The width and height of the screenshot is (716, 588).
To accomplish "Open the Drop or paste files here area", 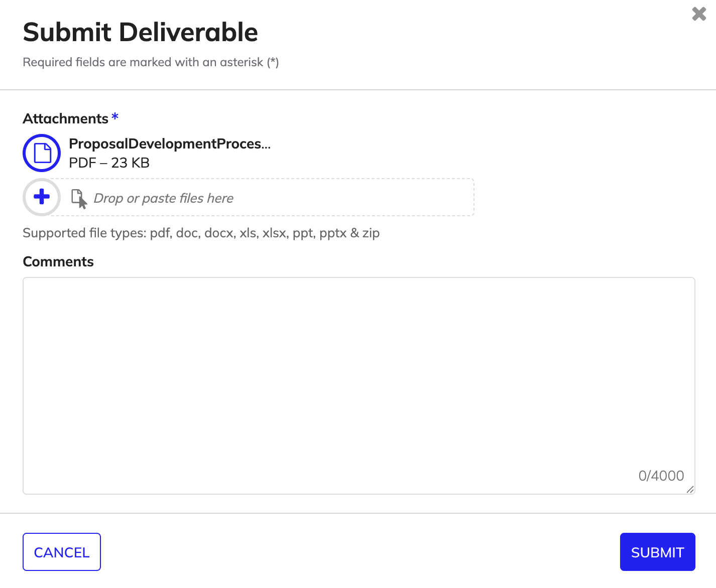I will point(266,197).
